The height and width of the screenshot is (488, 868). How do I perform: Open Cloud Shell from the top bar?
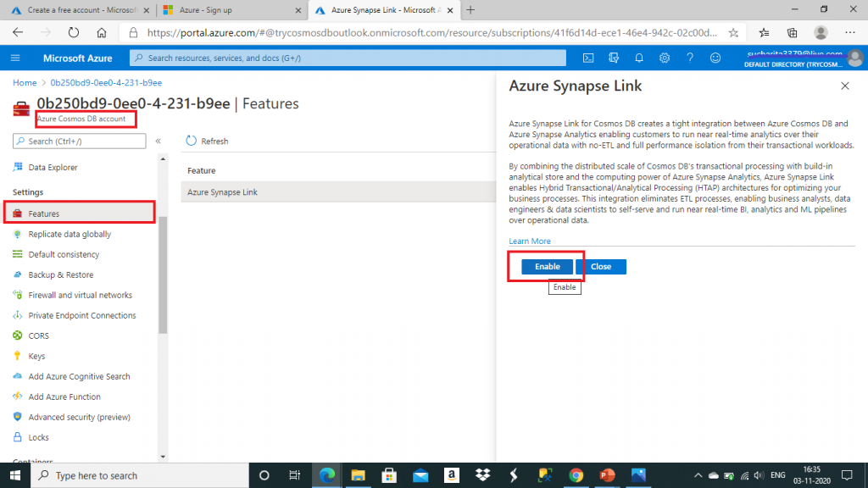pyautogui.click(x=588, y=58)
